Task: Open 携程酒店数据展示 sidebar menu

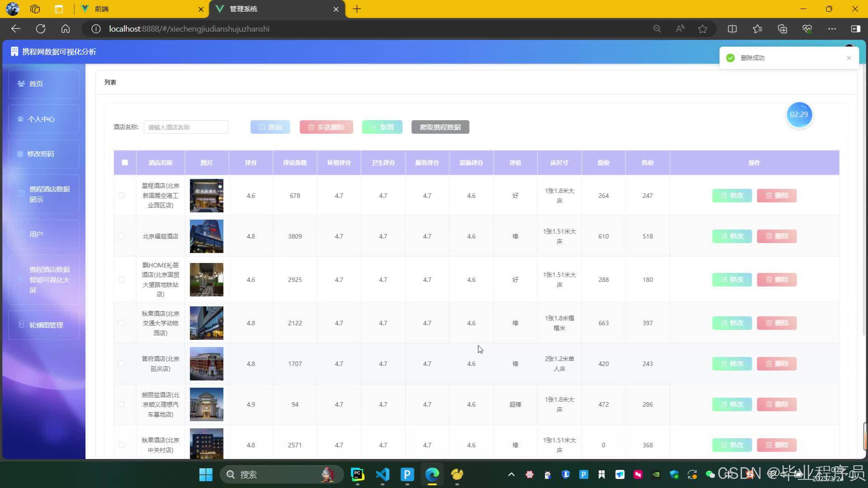Action: (44, 194)
